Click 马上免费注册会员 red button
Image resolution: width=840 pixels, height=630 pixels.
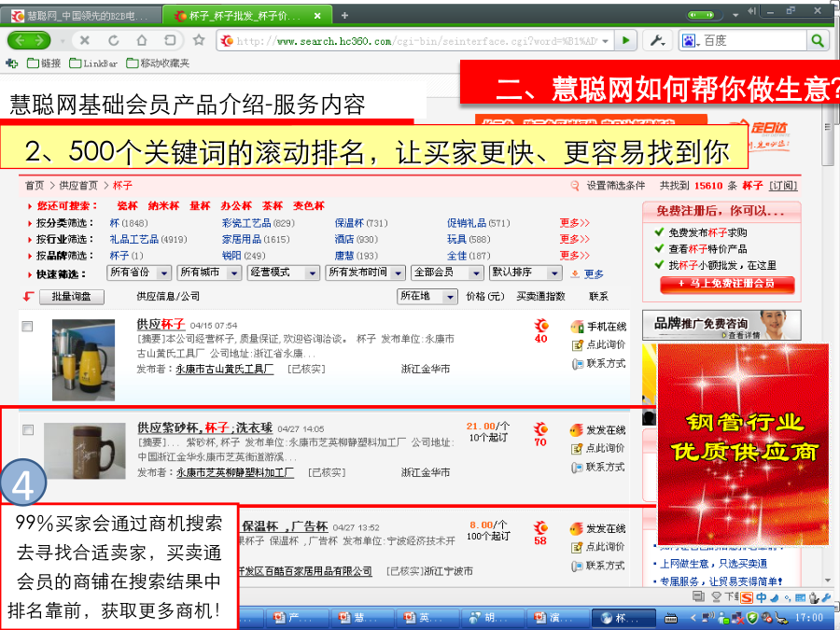point(727,284)
